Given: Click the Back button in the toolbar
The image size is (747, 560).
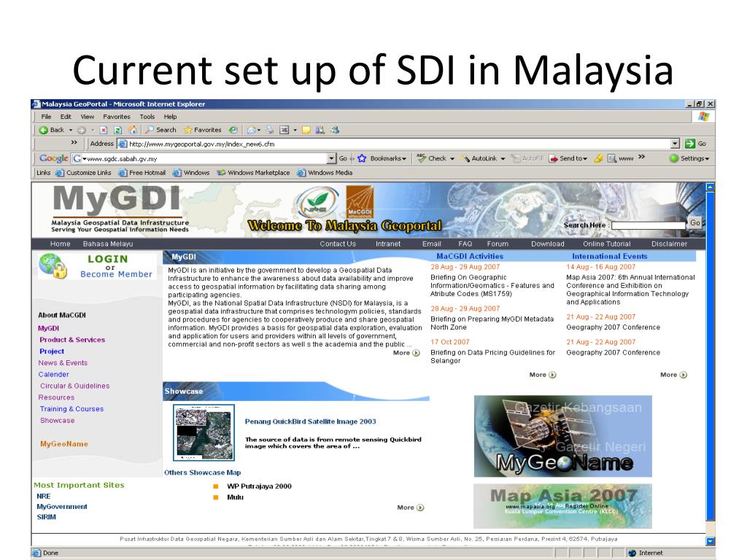Looking at the screenshot, I should tap(52, 130).
